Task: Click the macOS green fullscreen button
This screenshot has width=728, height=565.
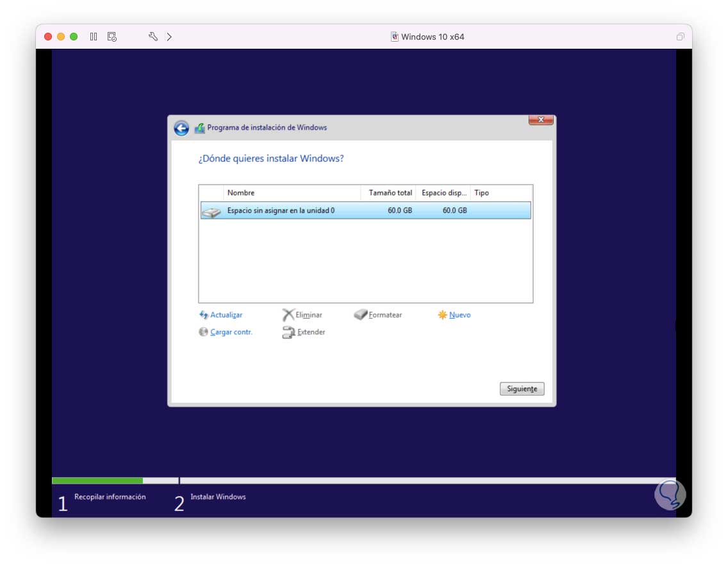Action: tap(74, 37)
